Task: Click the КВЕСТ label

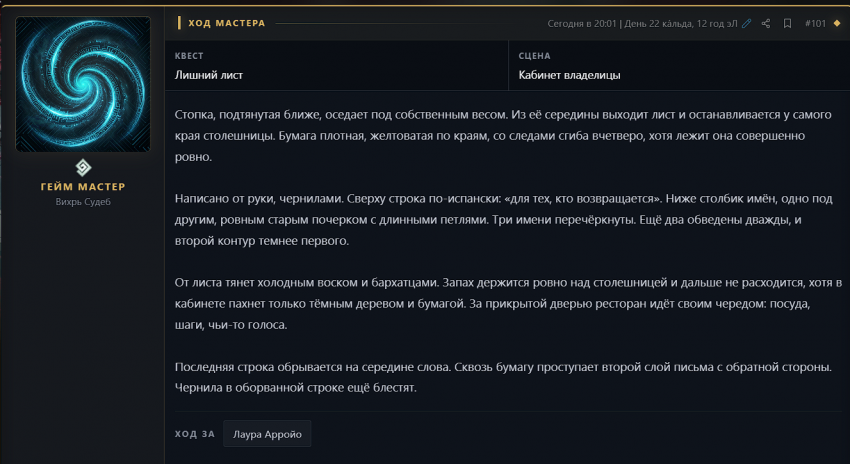Action: pos(189,56)
